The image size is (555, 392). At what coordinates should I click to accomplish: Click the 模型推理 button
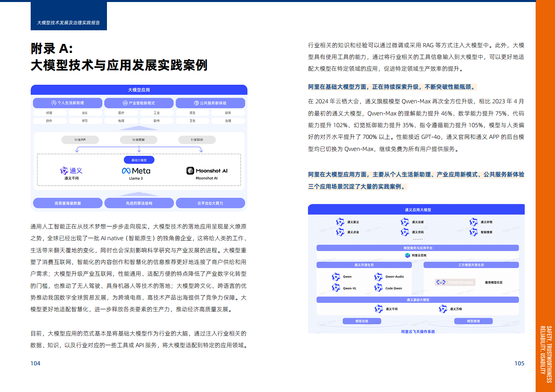[x=473, y=321]
